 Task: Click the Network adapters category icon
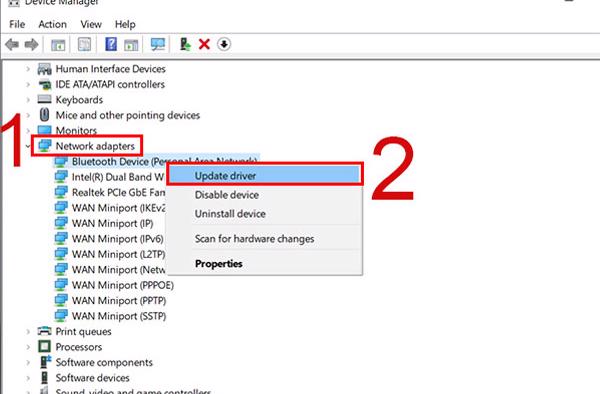44,145
